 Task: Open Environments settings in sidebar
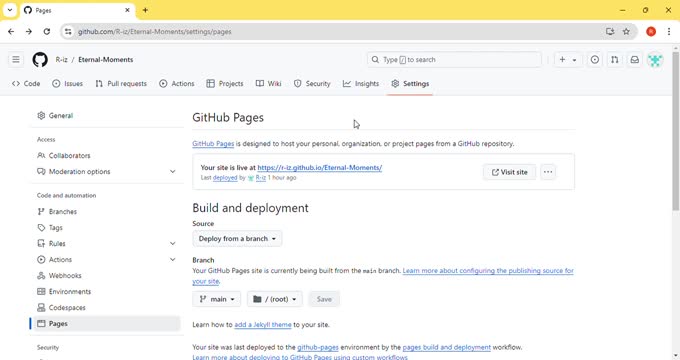106,291
